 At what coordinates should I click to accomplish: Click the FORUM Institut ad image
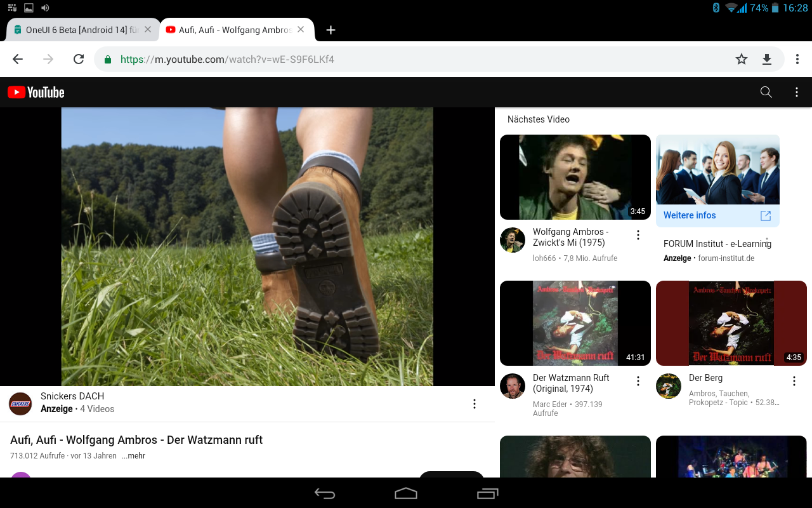[x=717, y=170]
